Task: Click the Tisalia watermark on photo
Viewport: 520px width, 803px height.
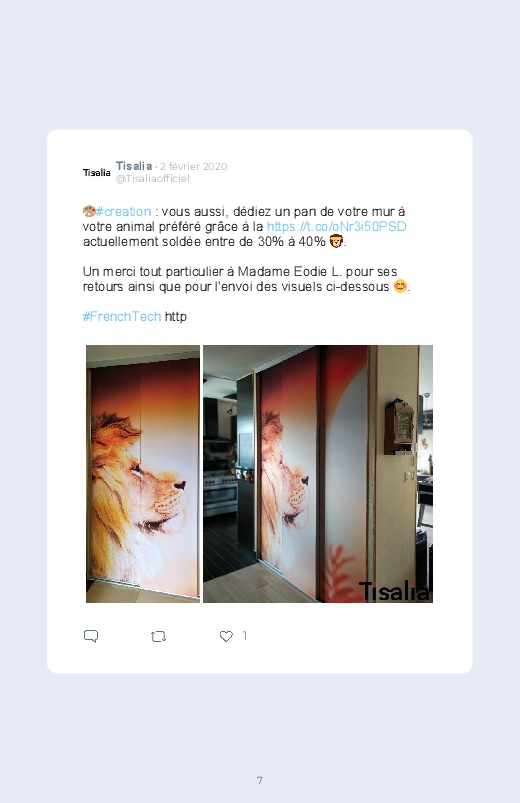Action: (x=394, y=591)
